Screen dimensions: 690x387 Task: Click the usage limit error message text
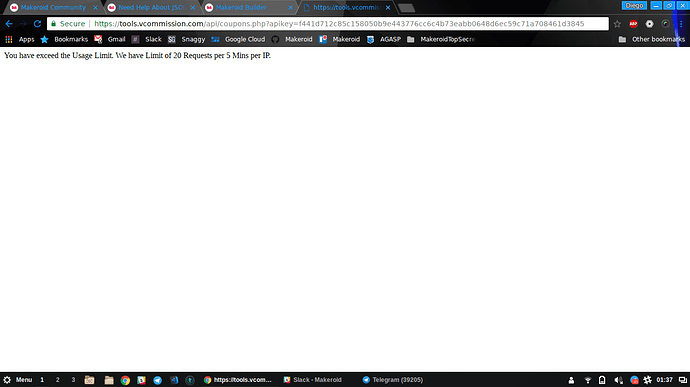(137, 55)
